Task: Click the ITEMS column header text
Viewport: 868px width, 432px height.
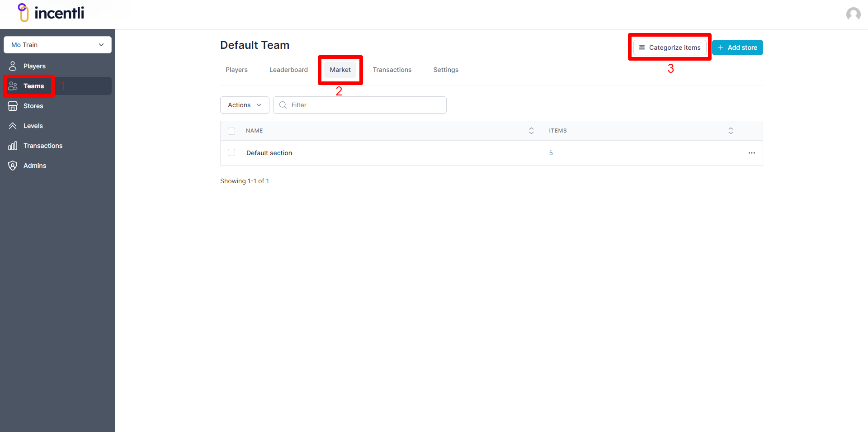Action: click(558, 131)
